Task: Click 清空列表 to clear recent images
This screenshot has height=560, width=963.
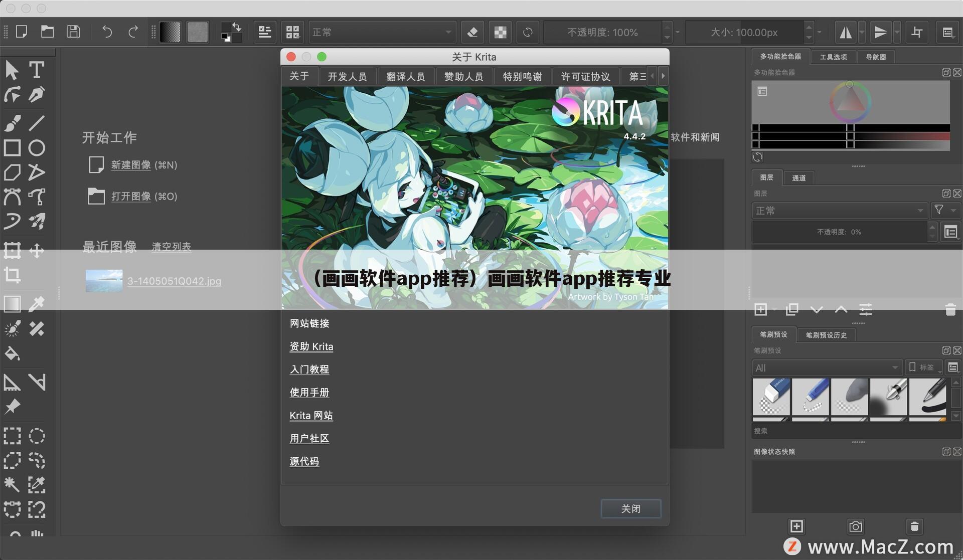Action: click(171, 247)
